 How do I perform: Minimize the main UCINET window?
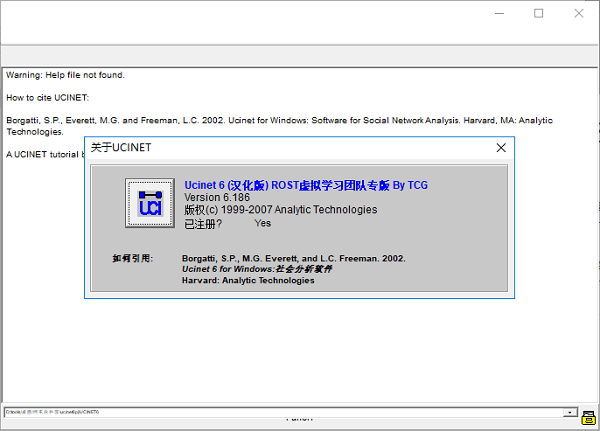[x=499, y=13]
